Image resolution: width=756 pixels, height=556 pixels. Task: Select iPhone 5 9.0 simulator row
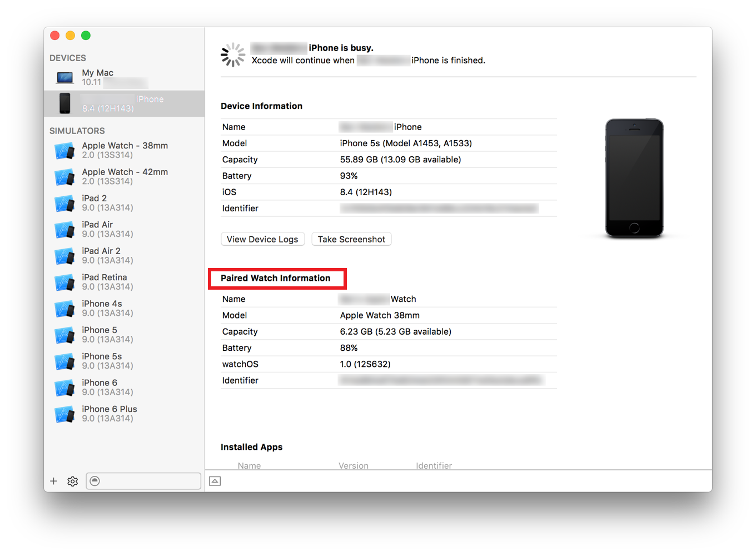point(125,335)
